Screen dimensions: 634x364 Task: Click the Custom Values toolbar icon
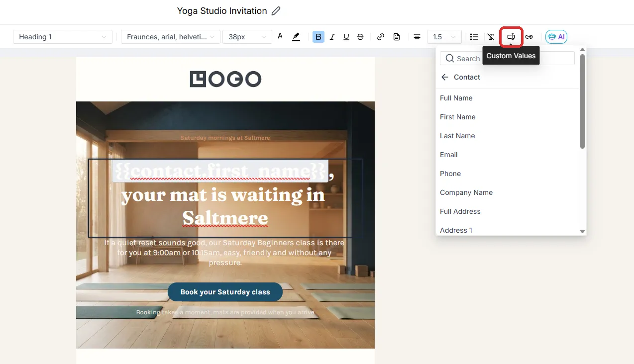511,37
